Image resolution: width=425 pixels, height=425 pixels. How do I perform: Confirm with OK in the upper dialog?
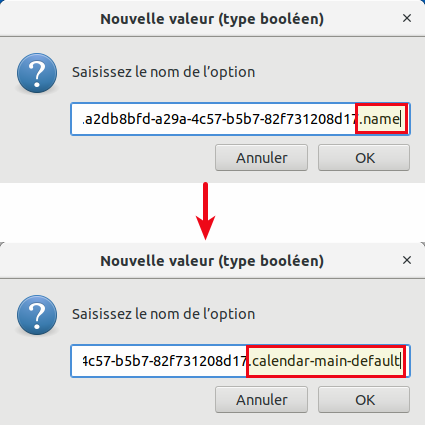click(x=364, y=158)
